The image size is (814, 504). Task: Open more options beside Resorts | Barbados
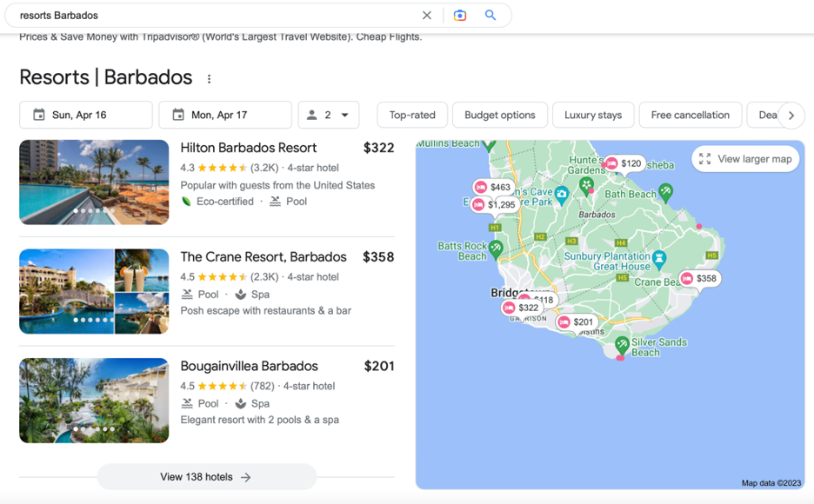click(209, 79)
